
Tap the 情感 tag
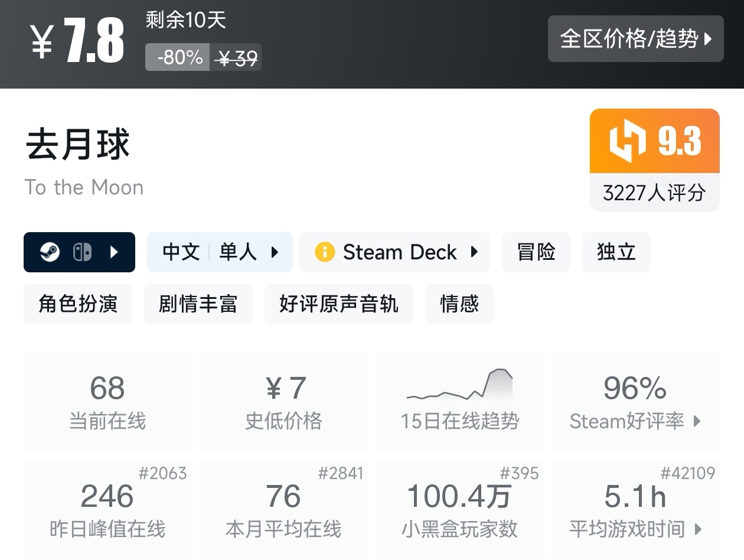point(459,304)
